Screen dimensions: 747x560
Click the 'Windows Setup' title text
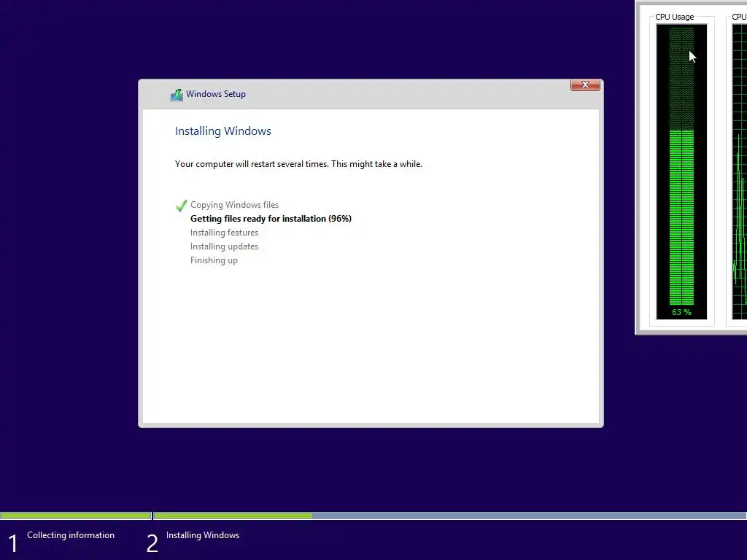pyautogui.click(x=216, y=94)
